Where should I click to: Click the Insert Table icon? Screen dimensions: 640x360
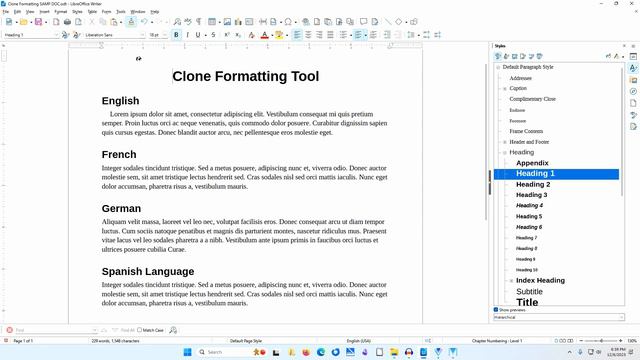[212, 22]
